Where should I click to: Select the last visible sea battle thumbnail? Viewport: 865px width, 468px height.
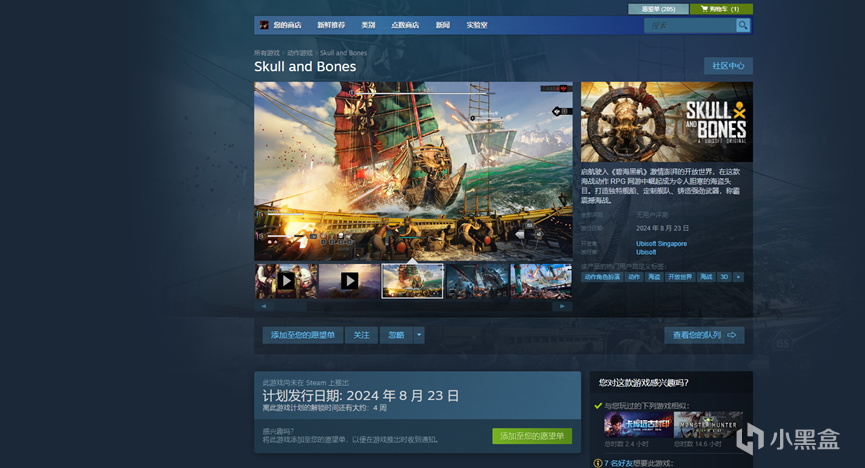(x=541, y=281)
